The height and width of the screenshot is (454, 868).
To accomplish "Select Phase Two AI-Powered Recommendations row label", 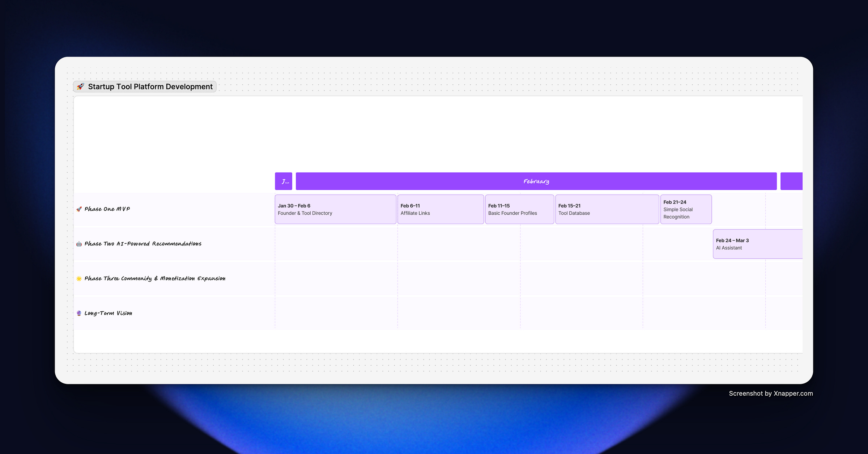I will point(143,244).
